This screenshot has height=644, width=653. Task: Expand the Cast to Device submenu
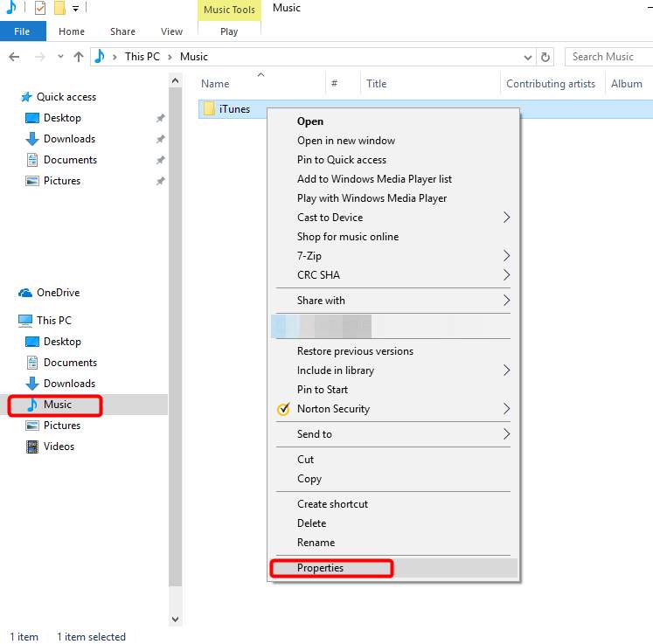[x=506, y=218]
